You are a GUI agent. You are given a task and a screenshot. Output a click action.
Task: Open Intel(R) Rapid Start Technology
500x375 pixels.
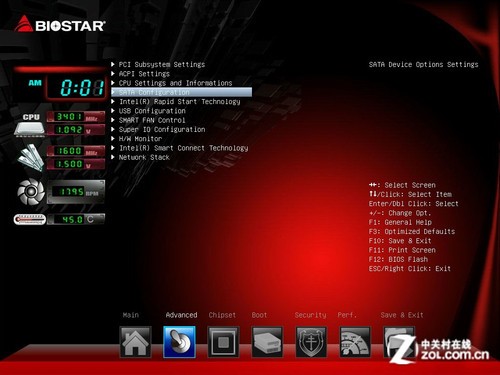click(179, 102)
